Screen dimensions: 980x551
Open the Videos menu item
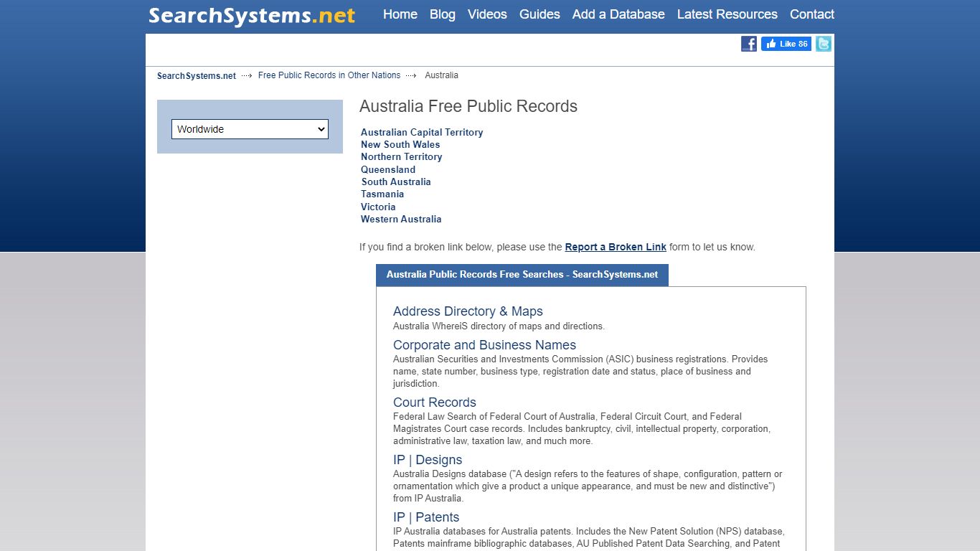(487, 14)
